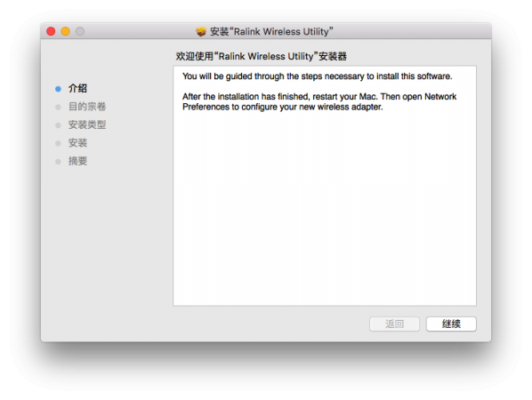
Task: Select the 安装类型 step label
Action: click(87, 124)
